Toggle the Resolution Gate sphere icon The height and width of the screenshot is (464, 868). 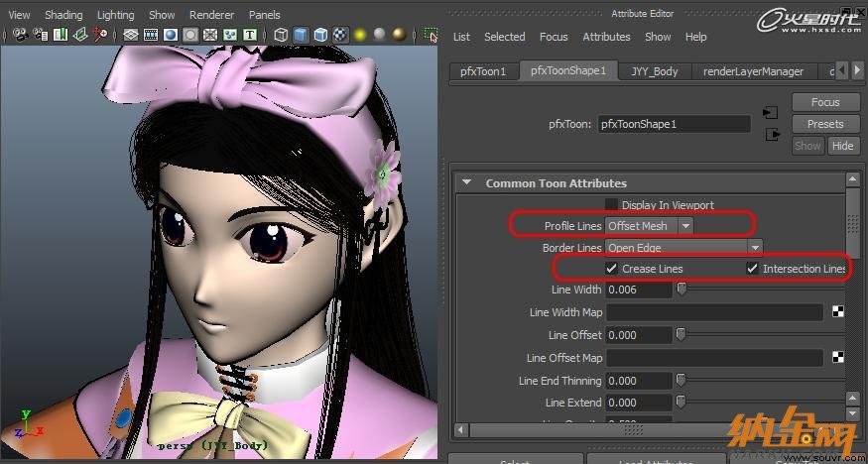tap(171, 36)
